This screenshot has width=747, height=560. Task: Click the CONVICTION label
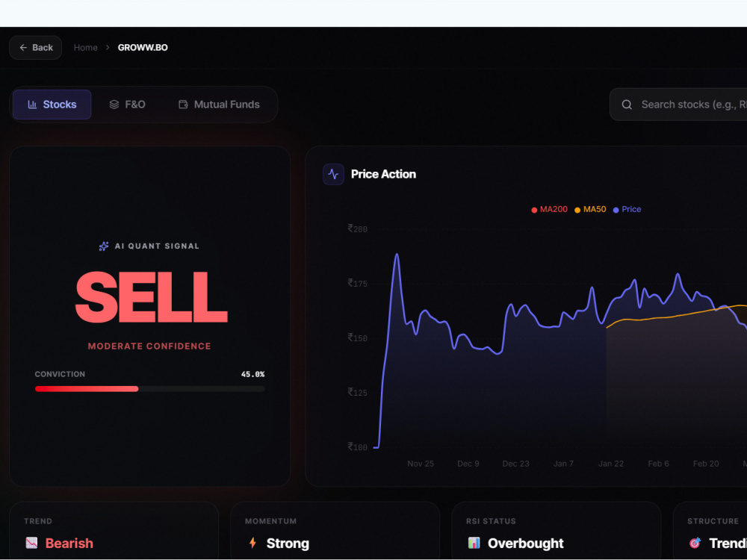point(60,374)
